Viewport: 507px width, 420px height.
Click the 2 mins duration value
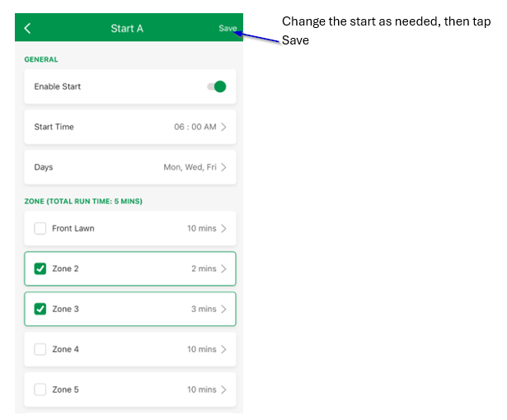click(x=204, y=268)
